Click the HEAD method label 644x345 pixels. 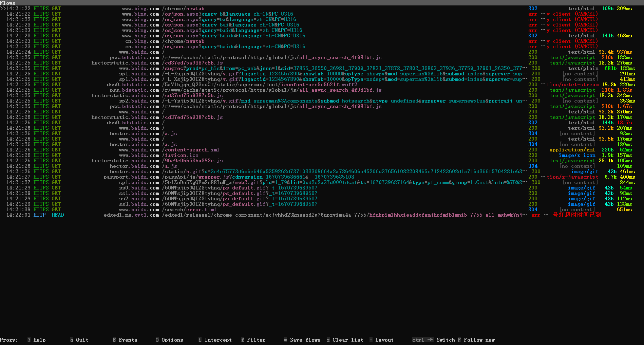point(58,215)
